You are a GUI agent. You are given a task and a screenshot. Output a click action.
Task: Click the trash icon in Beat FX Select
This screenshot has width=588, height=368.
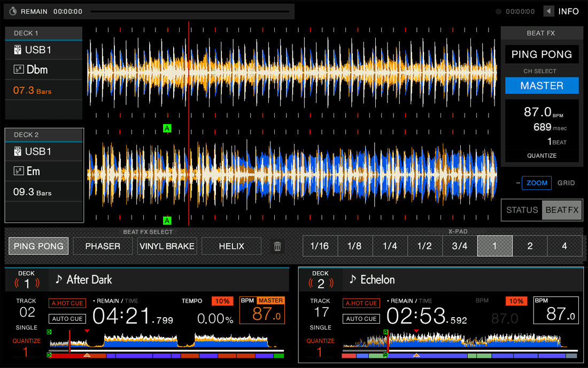point(277,246)
